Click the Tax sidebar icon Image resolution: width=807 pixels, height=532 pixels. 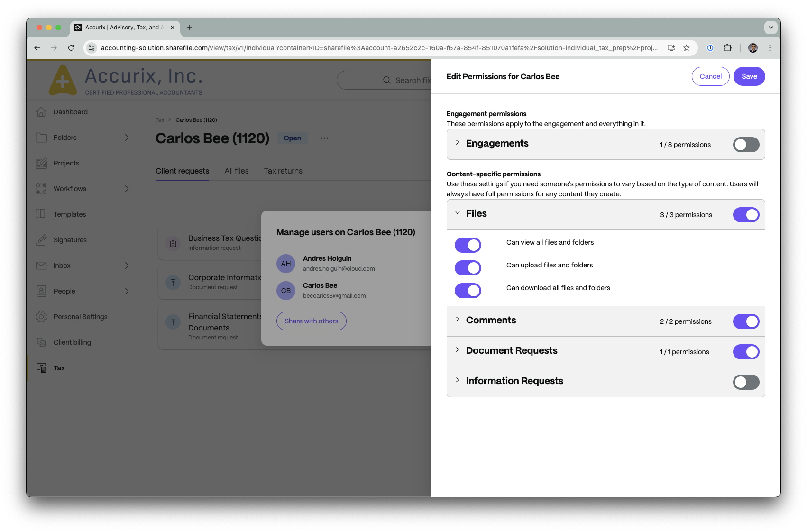click(x=41, y=368)
